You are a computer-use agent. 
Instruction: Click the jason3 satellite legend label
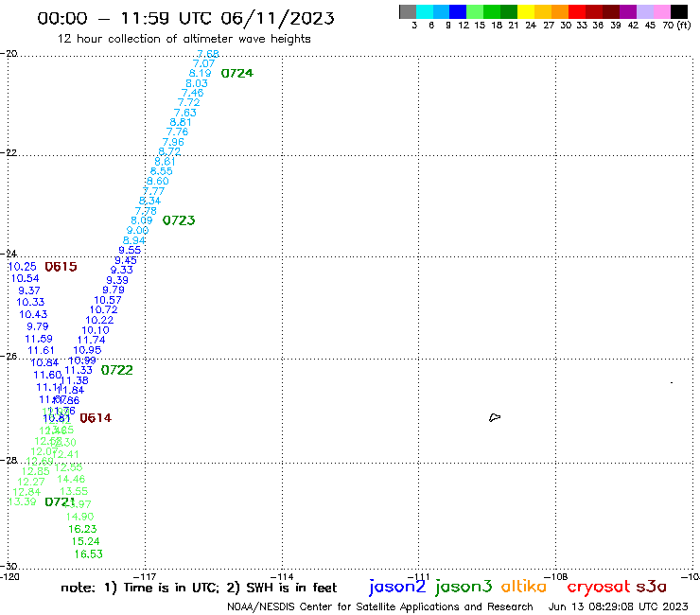pyautogui.click(x=464, y=587)
